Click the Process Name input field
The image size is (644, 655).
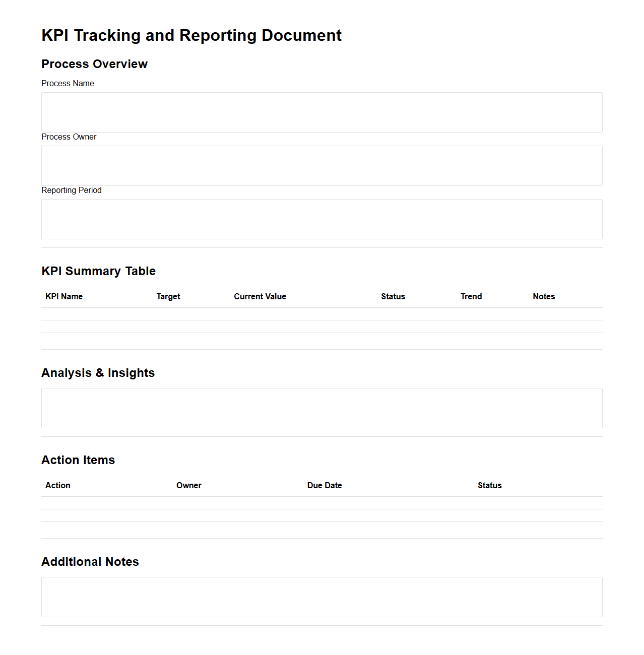pyautogui.click(x=321, y=112)
